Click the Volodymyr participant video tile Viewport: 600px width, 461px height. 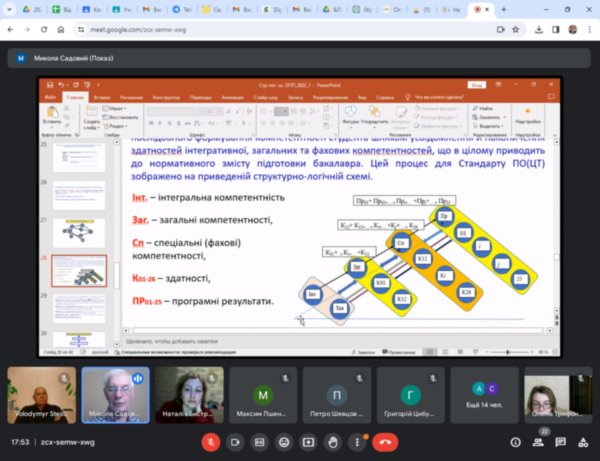pyautogui.click(x=38, y=393)
